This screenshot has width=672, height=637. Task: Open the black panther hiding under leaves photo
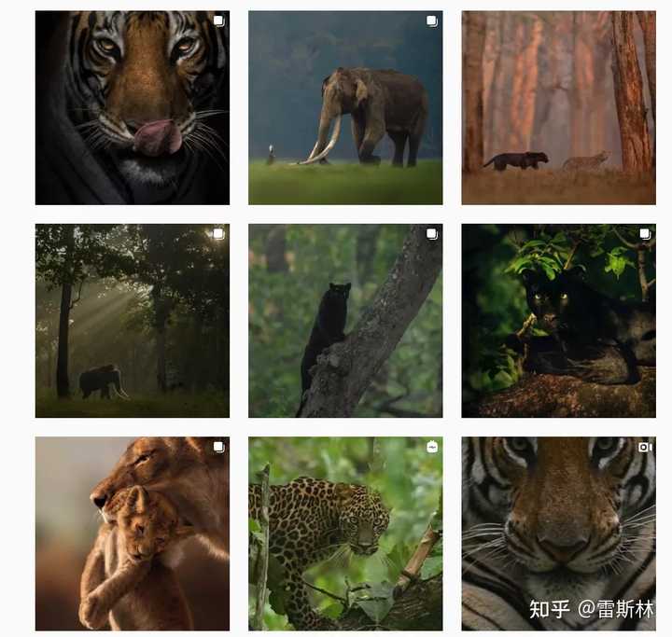point(558,321)
